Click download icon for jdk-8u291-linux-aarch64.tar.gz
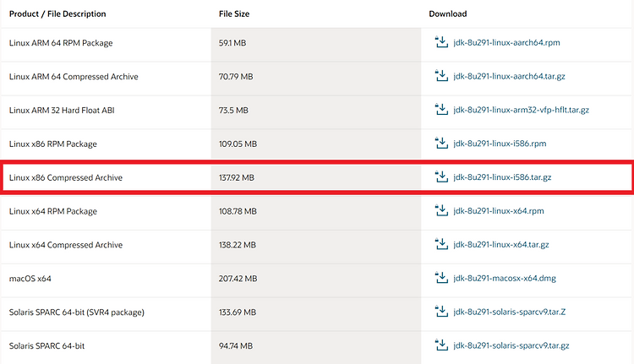This screenshot has height=364, width=634. (441, 75)
